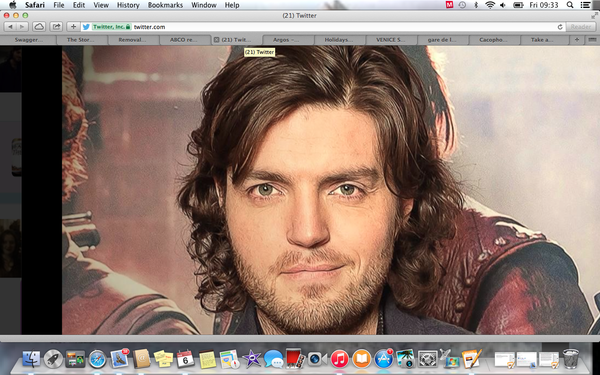This screenshot has width=600, height=375.
Task: Open the Bluetooth status menu
Action: pos(476,5)
